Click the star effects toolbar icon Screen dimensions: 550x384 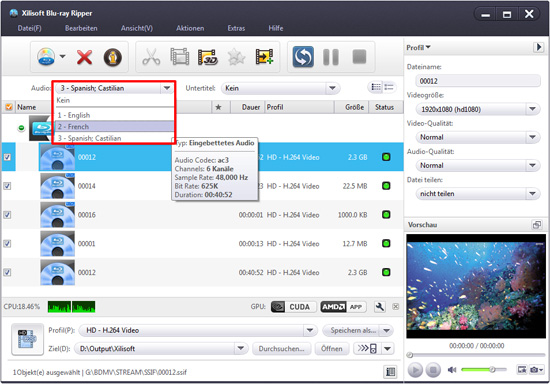(236, 57)
